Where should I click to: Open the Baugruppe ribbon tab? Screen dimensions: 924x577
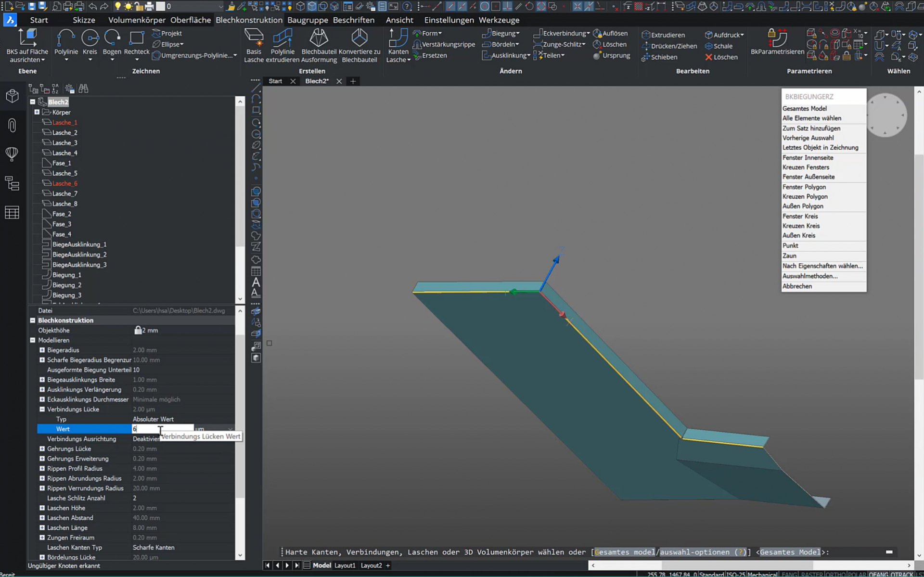click(308, 20)
